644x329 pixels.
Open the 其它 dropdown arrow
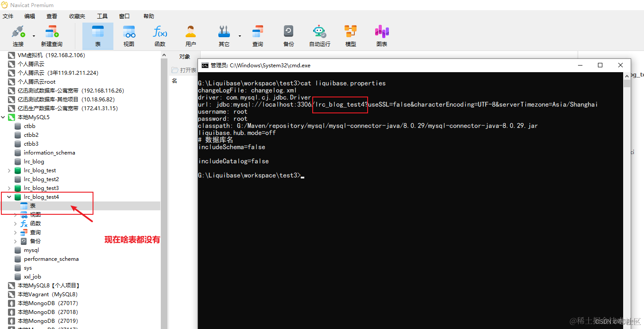tap(240, 36)
